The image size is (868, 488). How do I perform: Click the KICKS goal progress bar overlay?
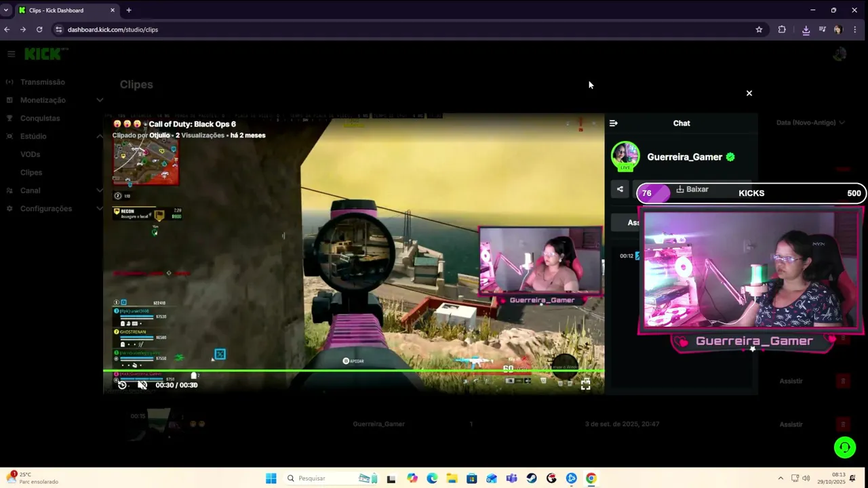751,193
